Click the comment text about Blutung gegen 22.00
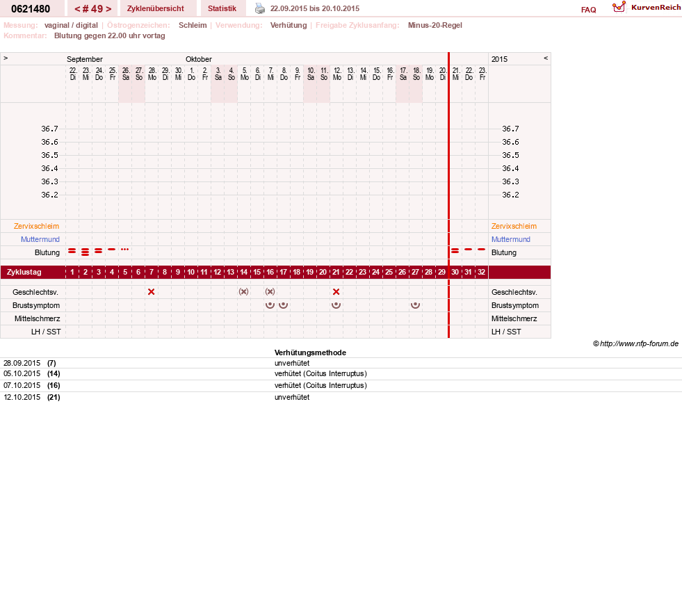 [x=110, y=35]
